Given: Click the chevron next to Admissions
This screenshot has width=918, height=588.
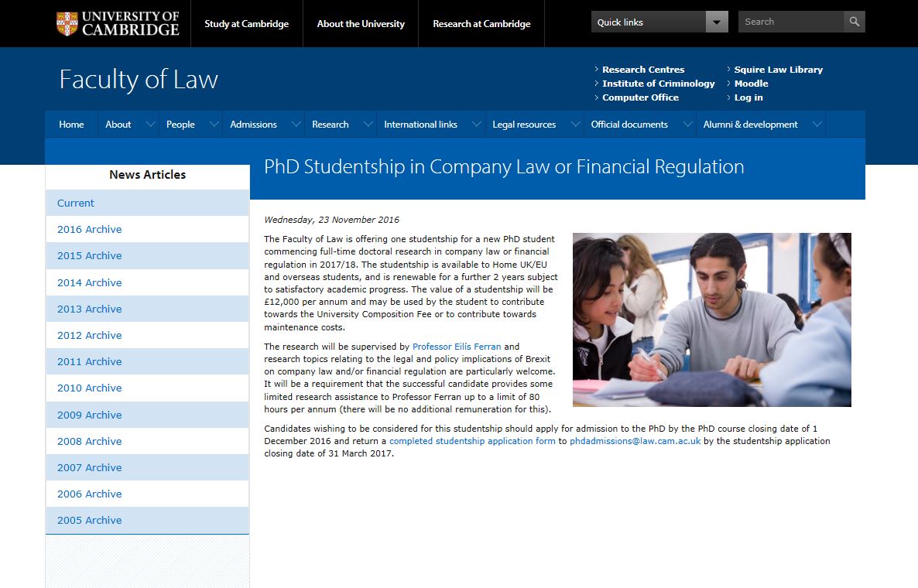Looking at the screenshot, I should (296, 124).
